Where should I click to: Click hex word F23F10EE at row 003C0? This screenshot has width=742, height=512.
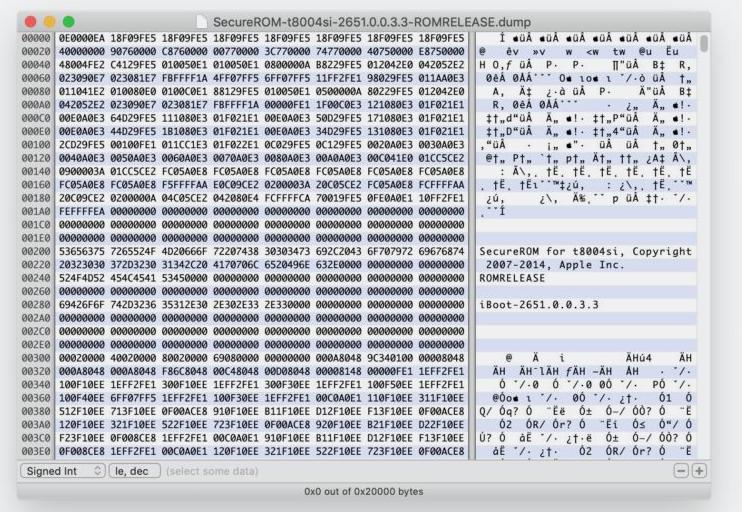pyautogui.click(x=82, y=438)
